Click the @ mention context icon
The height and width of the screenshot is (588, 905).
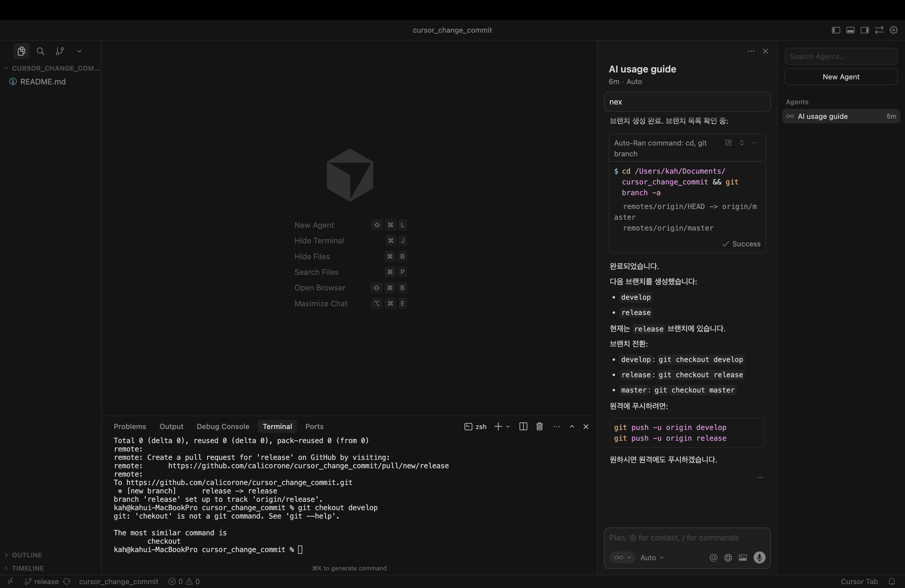[x=713, y=557]
